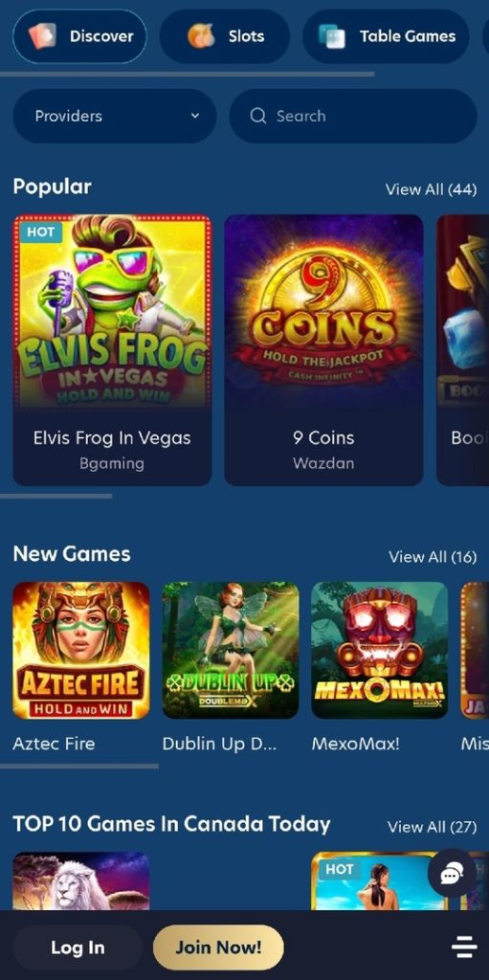Click the Table Games cards icon
The height and width of the screenshot is (980, 489).
(331, 36)
